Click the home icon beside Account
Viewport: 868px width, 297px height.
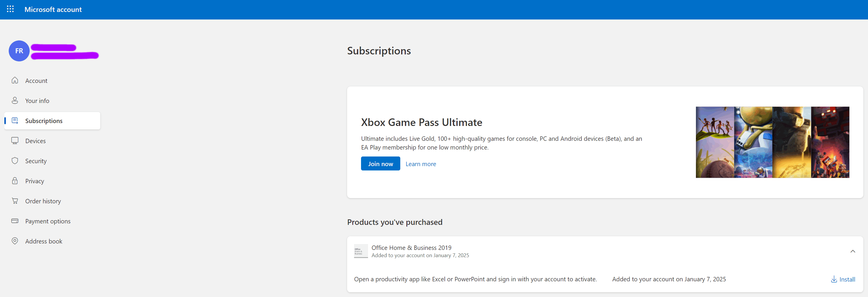[x=15, y=80]
